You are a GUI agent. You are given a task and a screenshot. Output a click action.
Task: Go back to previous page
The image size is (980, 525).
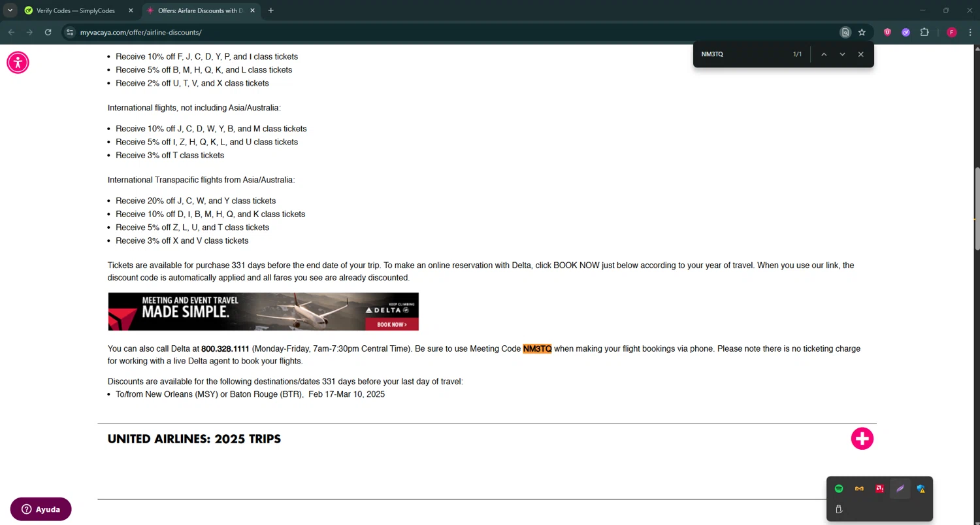tap(11, 32)
